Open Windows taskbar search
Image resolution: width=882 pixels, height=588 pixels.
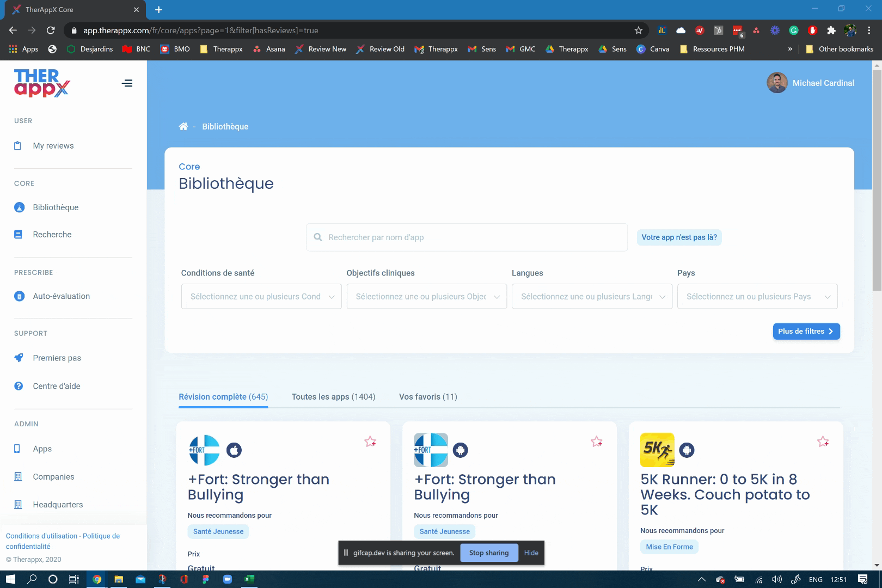tap(32, 579)
